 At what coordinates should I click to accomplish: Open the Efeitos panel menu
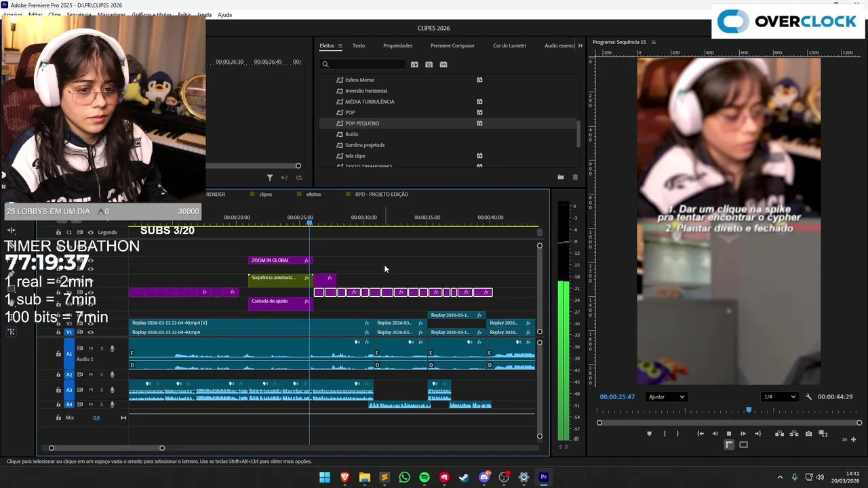(x=339, y=45)
